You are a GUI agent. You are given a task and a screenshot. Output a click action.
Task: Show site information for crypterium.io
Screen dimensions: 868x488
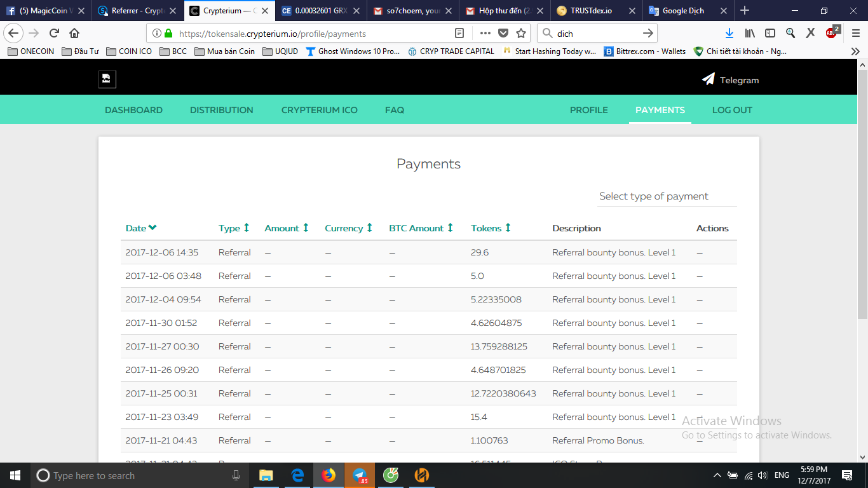157,34
